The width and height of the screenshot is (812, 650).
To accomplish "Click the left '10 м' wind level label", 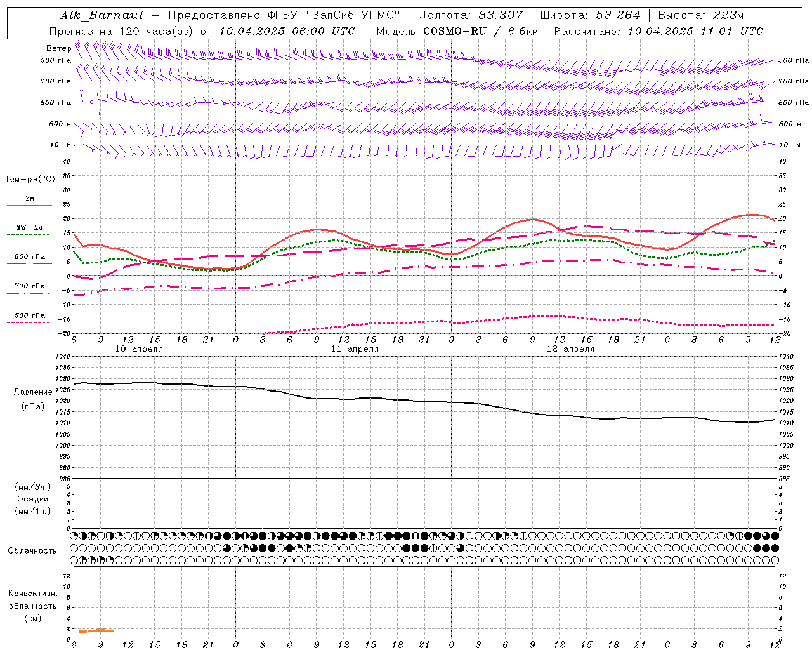I will 61,145.
